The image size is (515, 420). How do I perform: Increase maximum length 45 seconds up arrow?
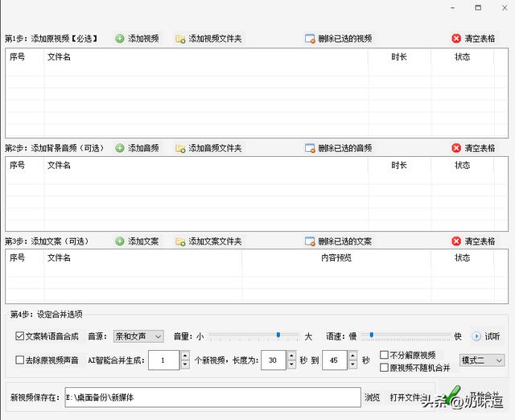pyautogui.click(x=352, y=356)
